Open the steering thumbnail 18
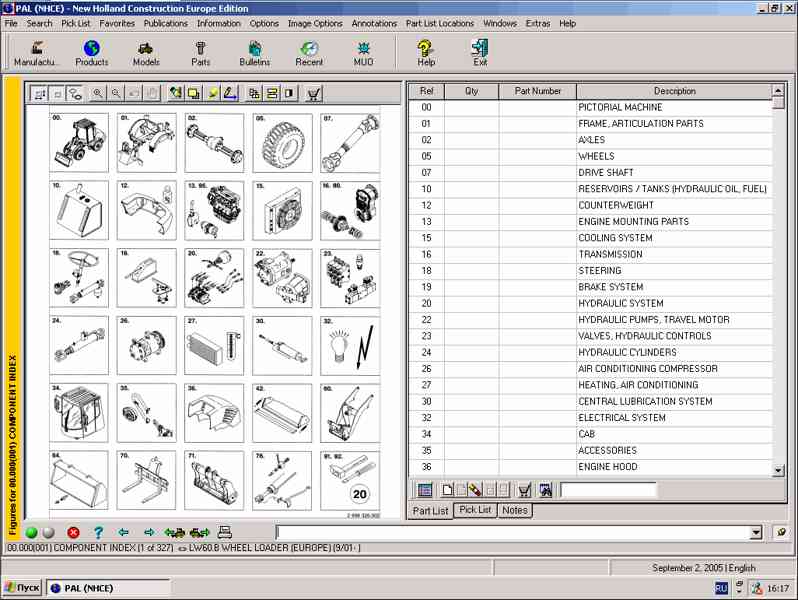The height and width of the screenshot is (600, 798). (79, 278)
